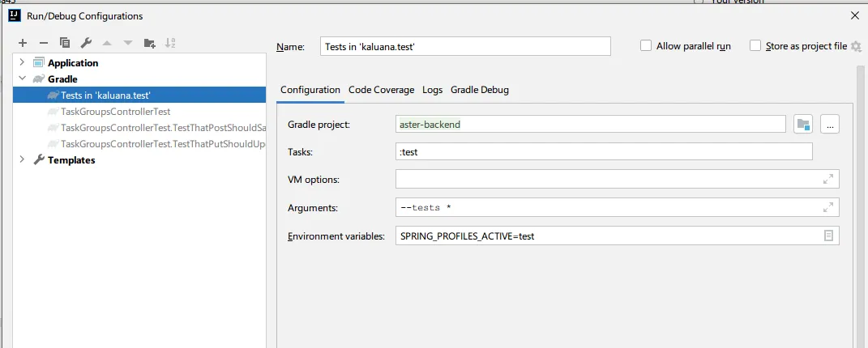Click the store as project file gear icon
Image resolution: width=868 pixels, height=348 pixels.
tap(856, 47)
